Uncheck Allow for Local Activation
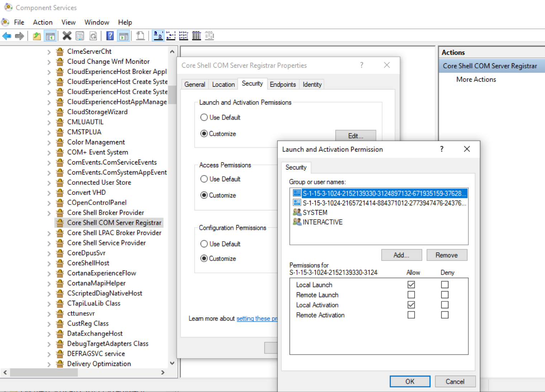545x392 pixels. tap(411, 305)
